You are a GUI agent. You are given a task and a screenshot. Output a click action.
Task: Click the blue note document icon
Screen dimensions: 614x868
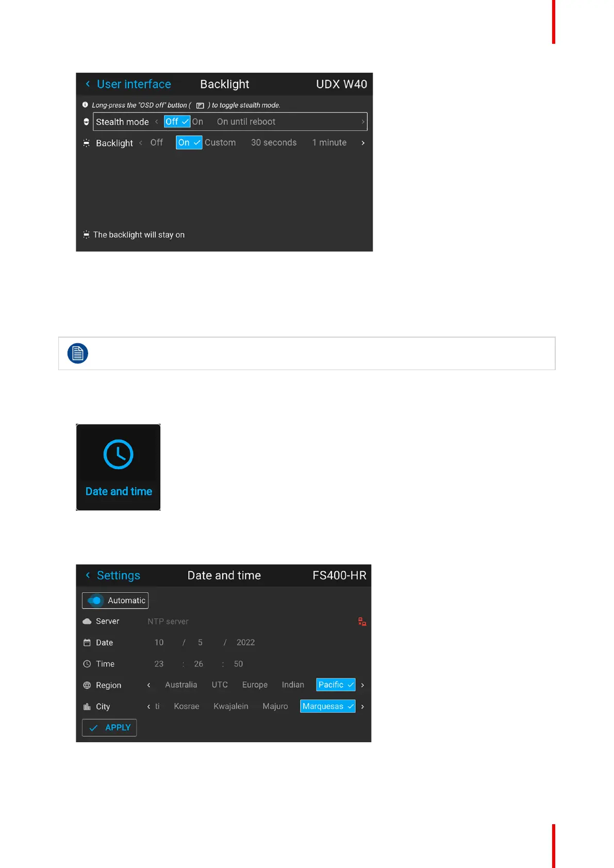point(78,354)
